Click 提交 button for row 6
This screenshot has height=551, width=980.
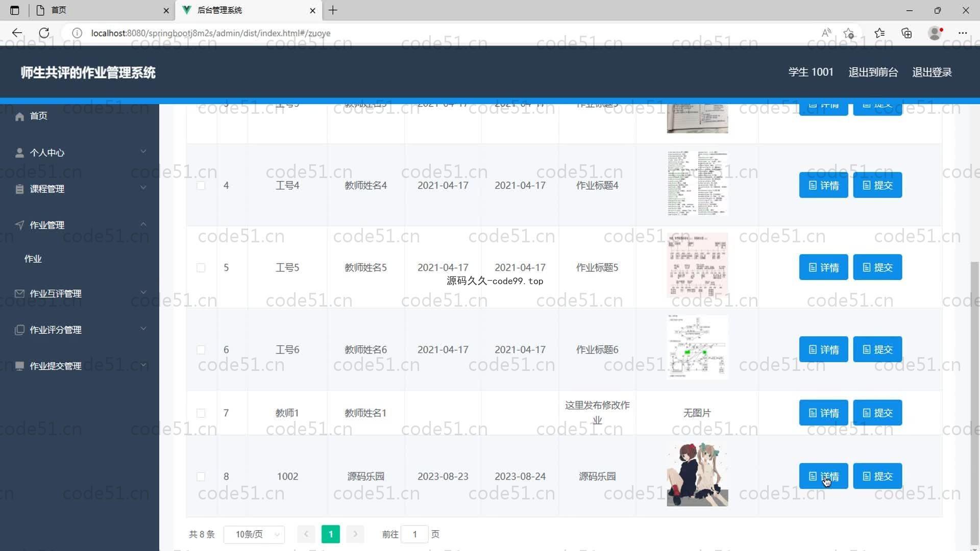coord(877,349)
